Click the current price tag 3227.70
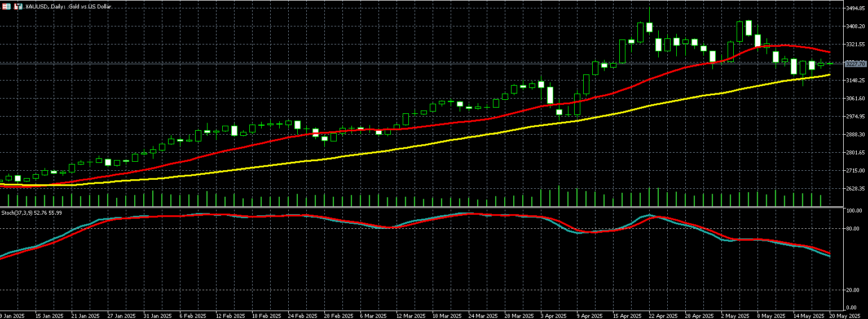Viewport: 868px width, 319px height. point(856,64)
